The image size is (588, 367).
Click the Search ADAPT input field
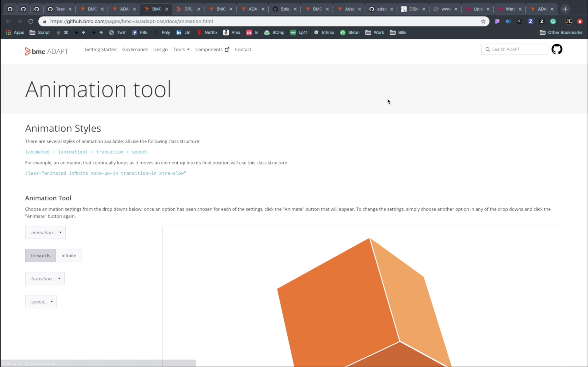point(514,49)
